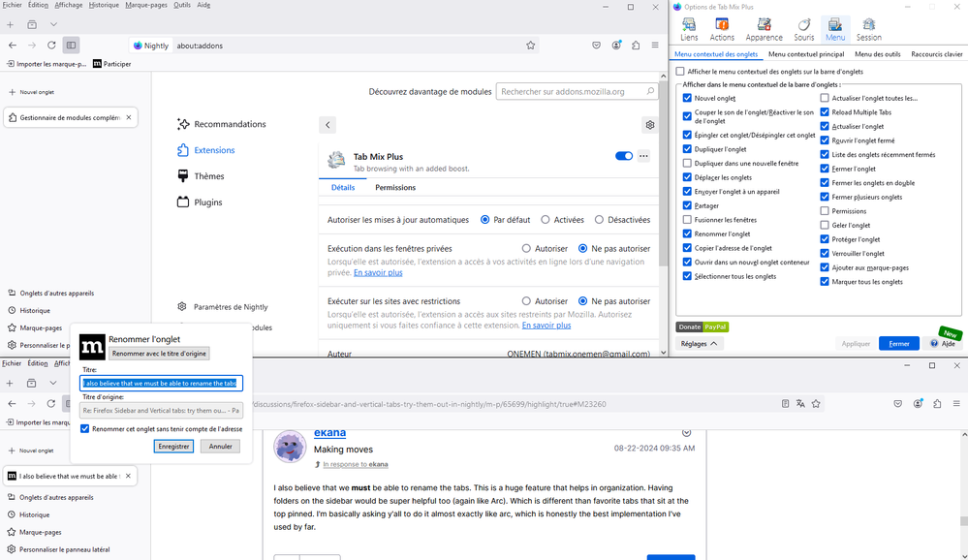This screenshot has width=968, height=560.
Task: Open the Session settings pane
Action: [868, 29]
